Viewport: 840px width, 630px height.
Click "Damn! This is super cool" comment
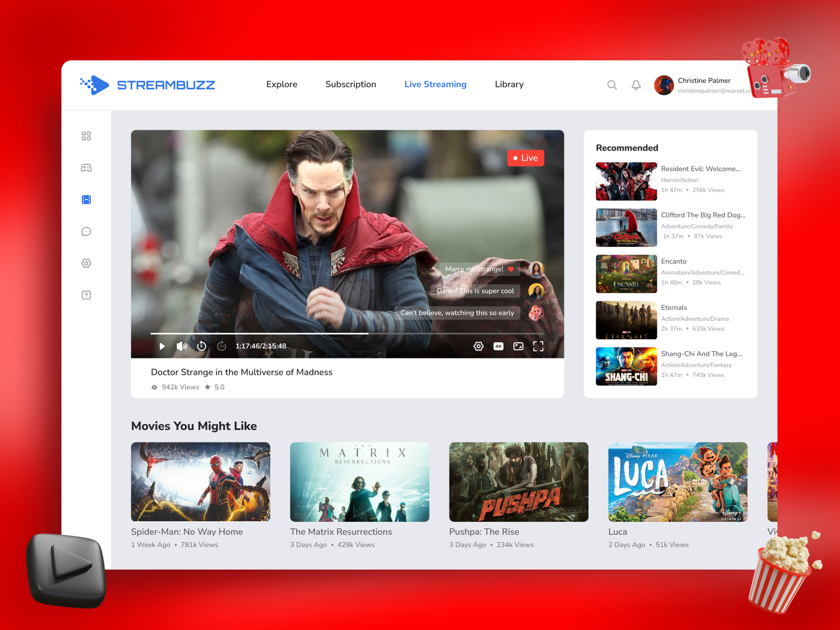click(x=476, y=291)
